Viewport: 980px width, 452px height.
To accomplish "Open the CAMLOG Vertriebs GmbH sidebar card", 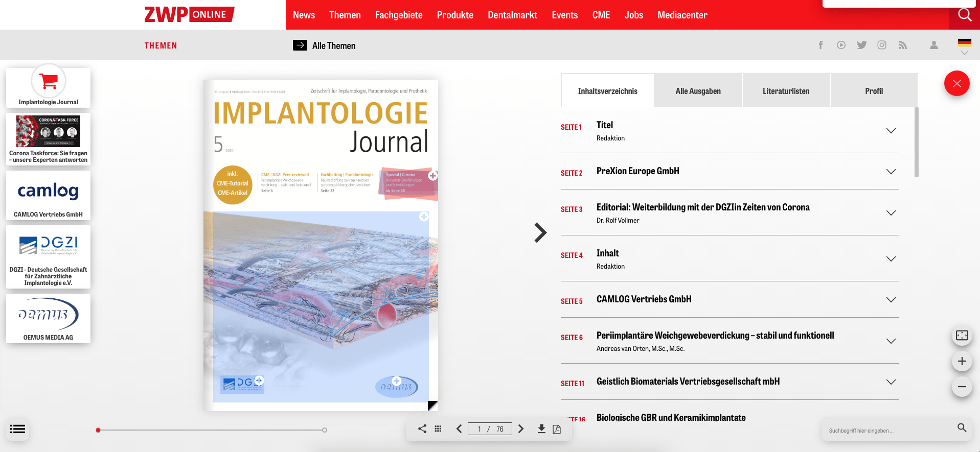I will click(48, 195).
